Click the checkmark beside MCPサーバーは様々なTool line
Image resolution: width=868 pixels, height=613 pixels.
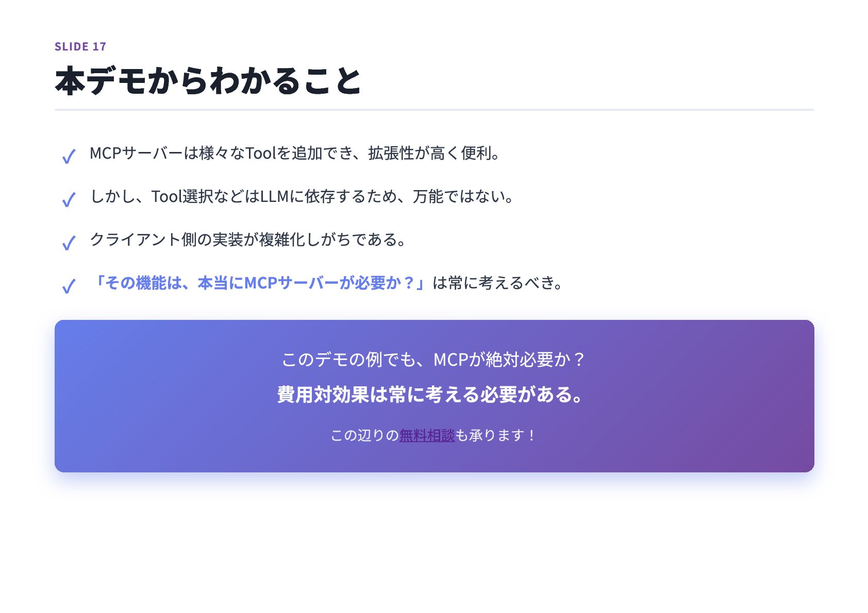(69, 156)
